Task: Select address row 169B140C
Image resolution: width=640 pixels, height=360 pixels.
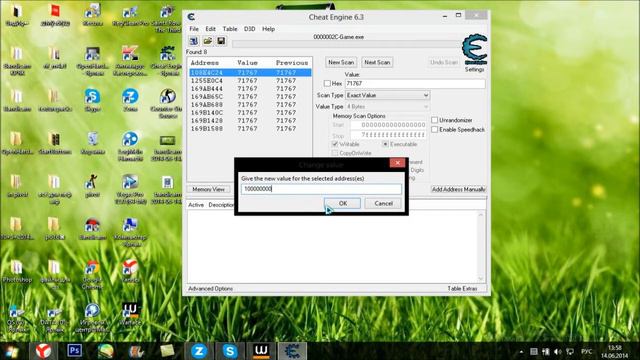Action: click(x=250, y=113)
